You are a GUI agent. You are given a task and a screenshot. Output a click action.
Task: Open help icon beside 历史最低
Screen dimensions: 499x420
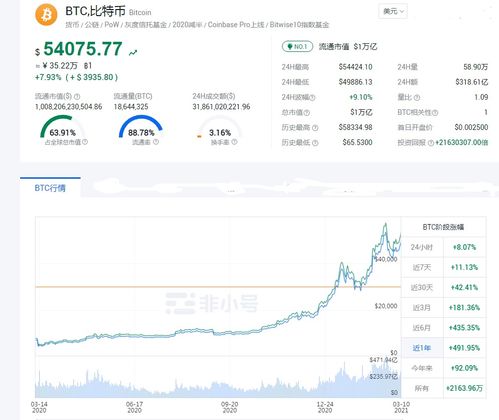[315, 143]
